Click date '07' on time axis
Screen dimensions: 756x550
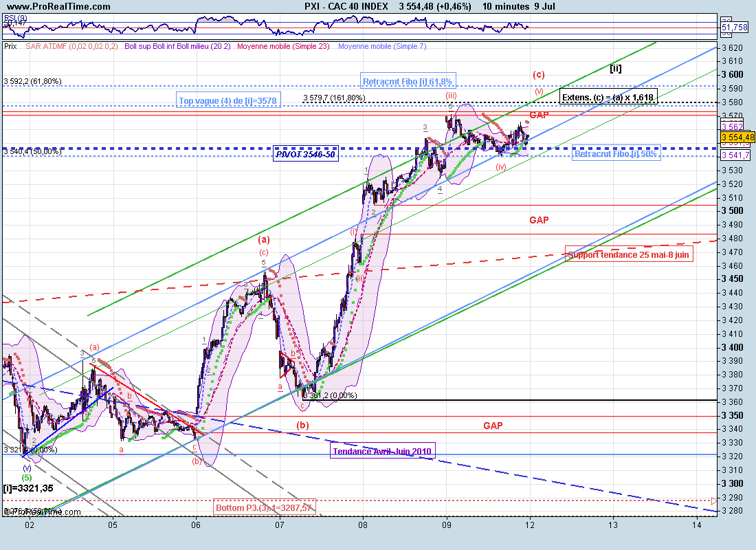279,525
